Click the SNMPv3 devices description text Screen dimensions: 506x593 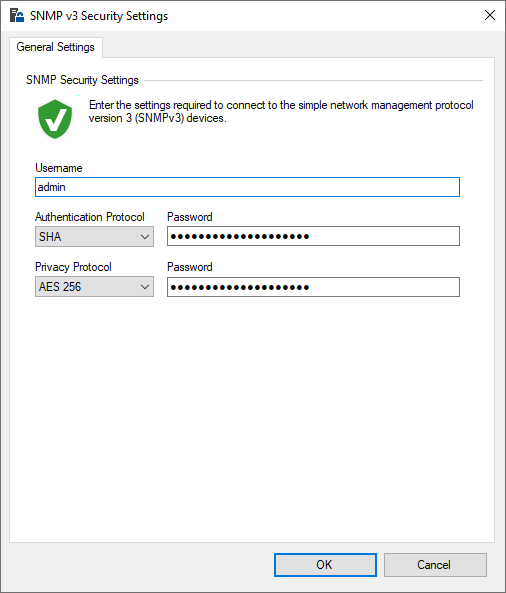[x=281, y=111]
